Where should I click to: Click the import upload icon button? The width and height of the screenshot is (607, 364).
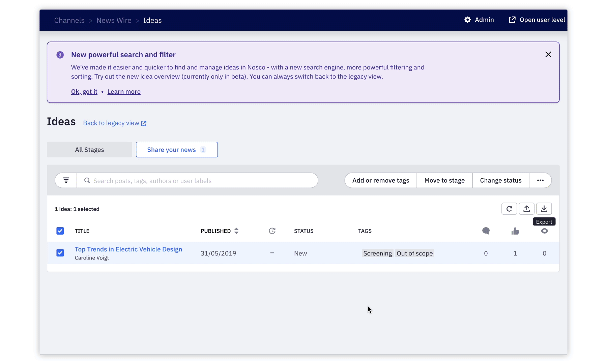[x=527, y=209]
